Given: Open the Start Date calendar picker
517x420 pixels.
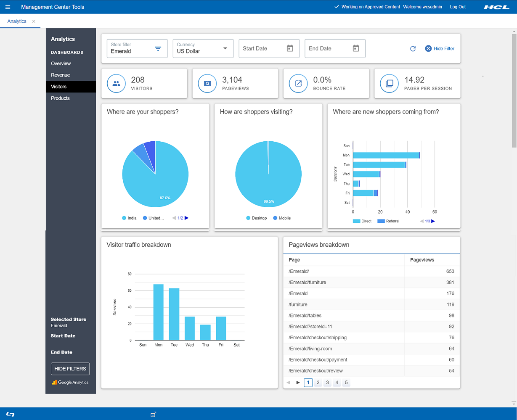Looking at the screenshot, I should pos(290,48).
